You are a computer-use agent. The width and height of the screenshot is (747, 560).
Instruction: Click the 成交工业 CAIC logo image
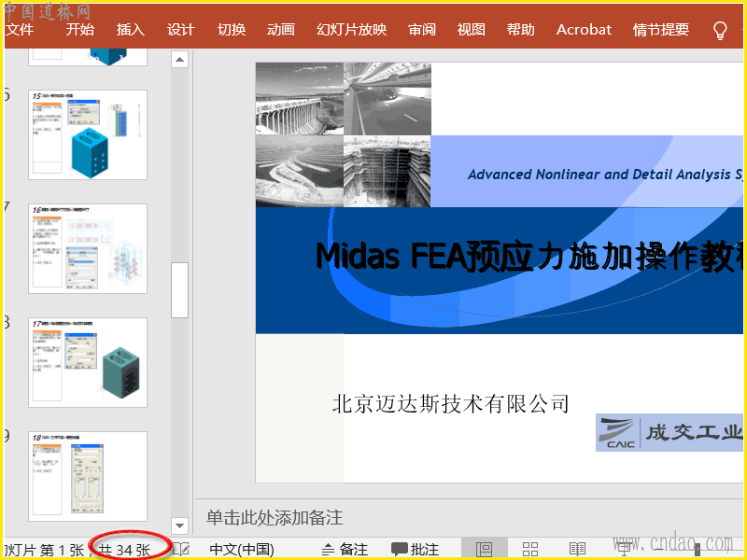coord(669,432)
